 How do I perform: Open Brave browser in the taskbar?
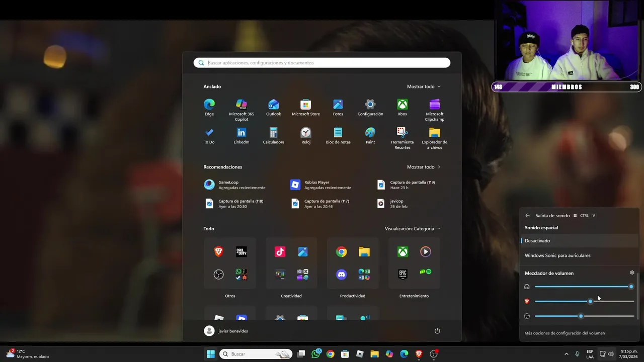click(419, 354)
